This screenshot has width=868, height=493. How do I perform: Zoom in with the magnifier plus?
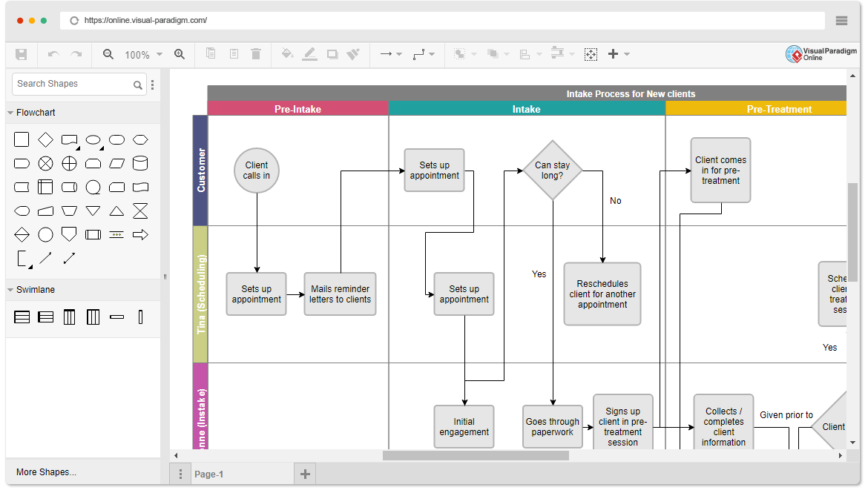(180, 54)
